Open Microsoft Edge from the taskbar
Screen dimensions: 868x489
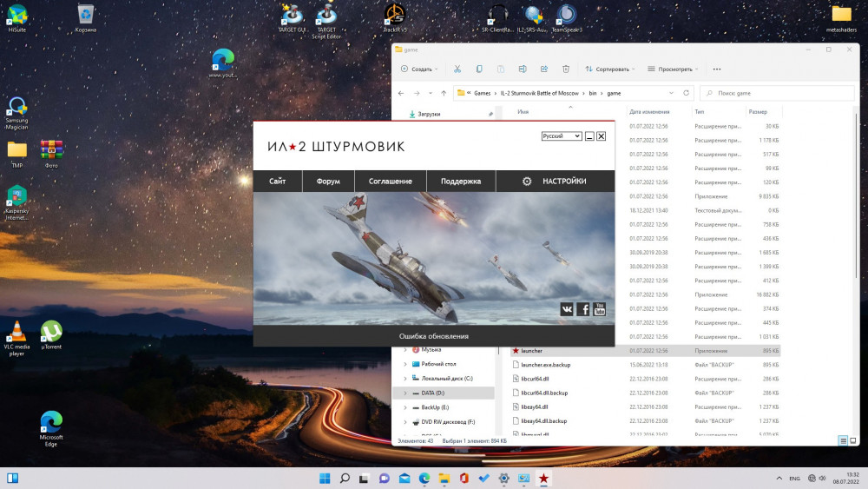424,478
